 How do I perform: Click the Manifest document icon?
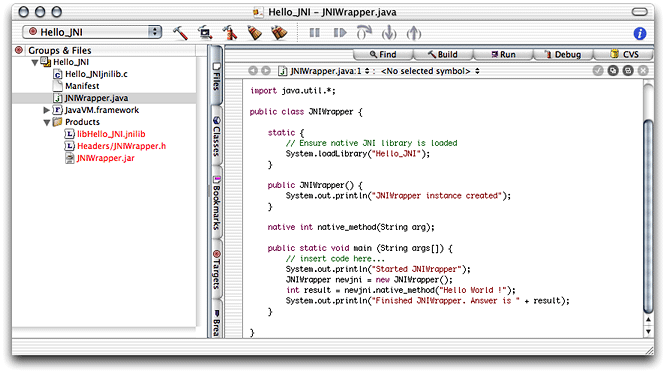point(58,86)
